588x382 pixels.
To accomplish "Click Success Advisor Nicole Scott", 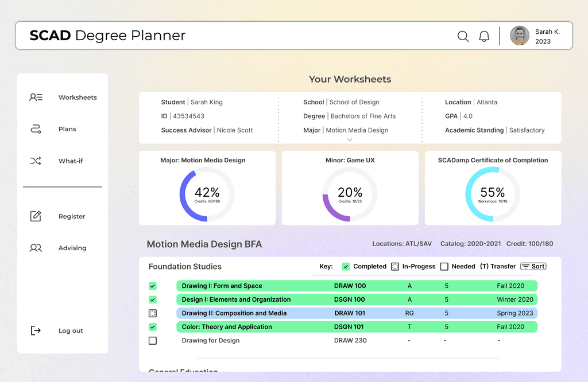I will pyautogui.click(x=207, y=130).
